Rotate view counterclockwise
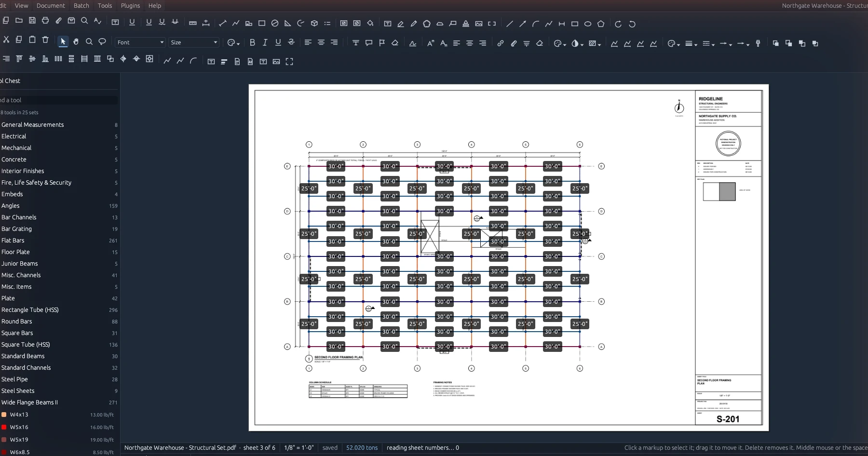The image size is (868, 456). pos(632,24)
